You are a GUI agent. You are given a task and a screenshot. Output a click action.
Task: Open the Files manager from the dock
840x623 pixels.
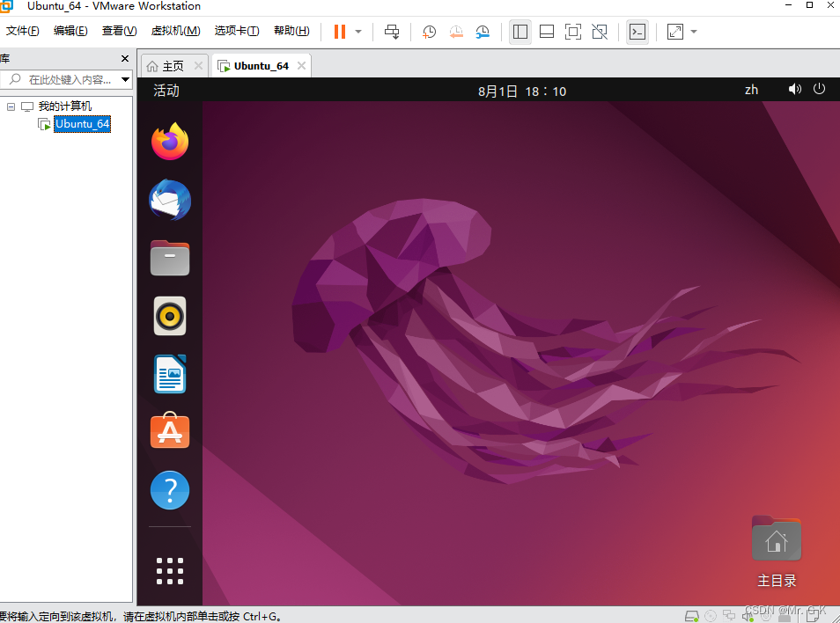pos(170,258)
